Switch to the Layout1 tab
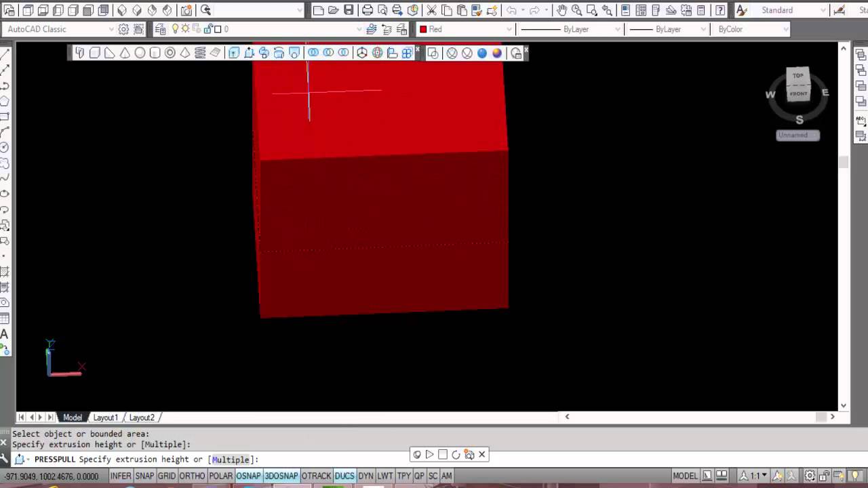 (105, 418)
